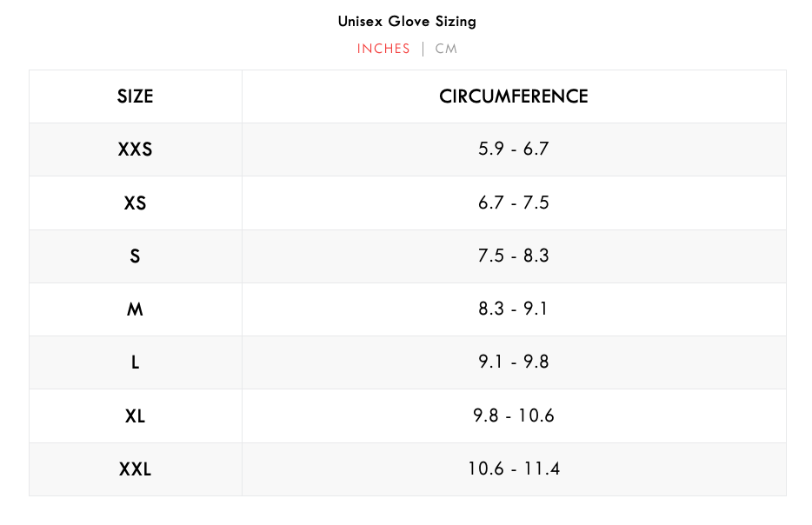
Task: Select the M size cell
Action: coord(135,309)
